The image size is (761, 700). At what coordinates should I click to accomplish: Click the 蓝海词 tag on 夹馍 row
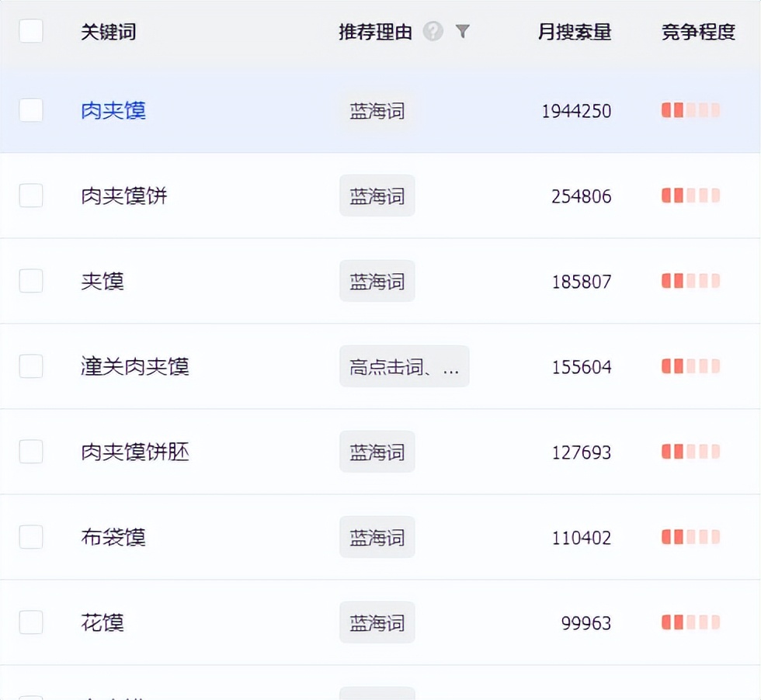click(x=377, y=281)
